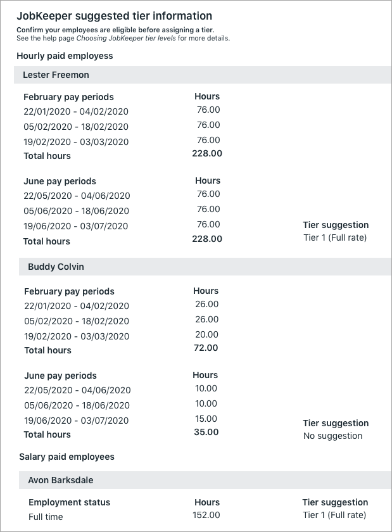The height and width of the screenshot is (532, 392).
Task: Click Buddy Colvin's February total hours 72.00
Action: pyautogui.click(x=206, y=348)
